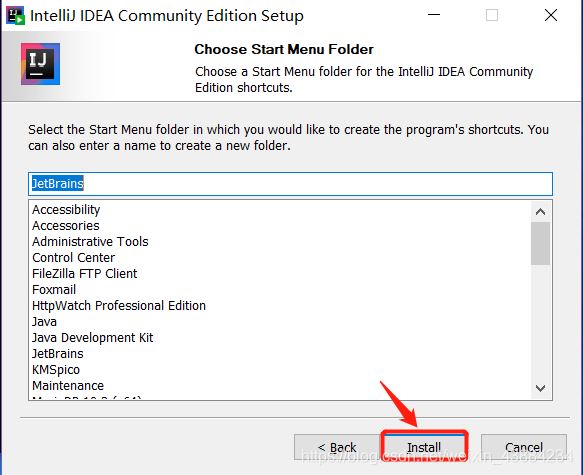Pick KMSpico folder in list

pyautogui.click(x=56, y=369)
